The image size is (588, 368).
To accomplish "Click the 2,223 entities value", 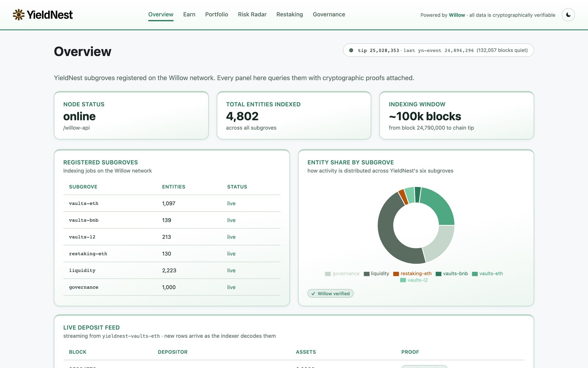I will pyautogui.click(x=169, y=270).
